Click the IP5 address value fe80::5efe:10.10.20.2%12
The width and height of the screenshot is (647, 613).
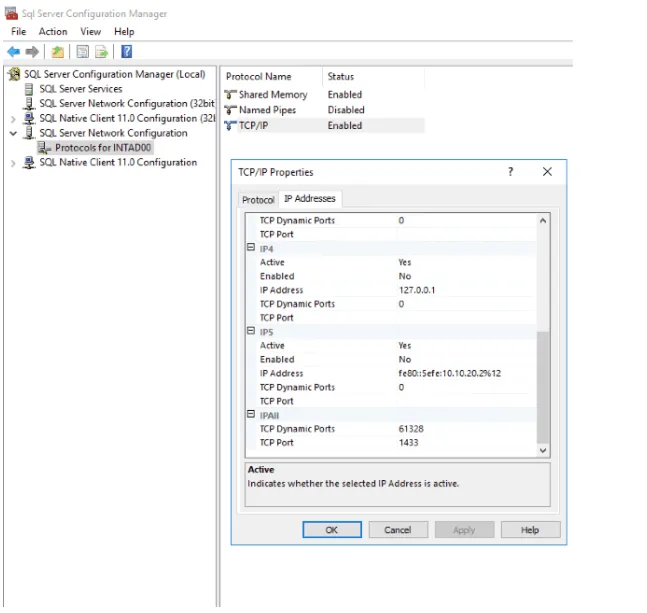point(449,373)
